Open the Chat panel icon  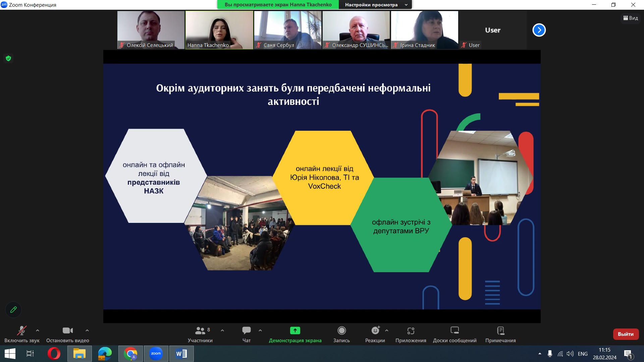click(x=246, y=330)
